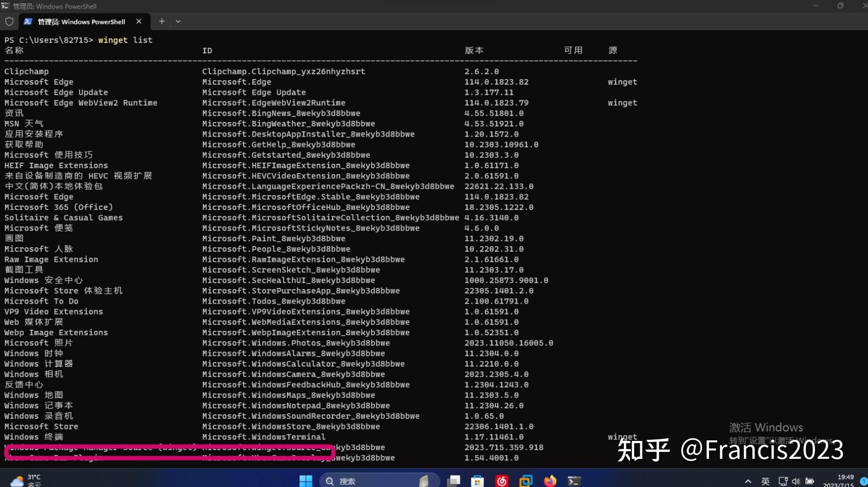Click the Windows 安全中心 entry
The height and width of the screenshot is (487, 868).
43,280
